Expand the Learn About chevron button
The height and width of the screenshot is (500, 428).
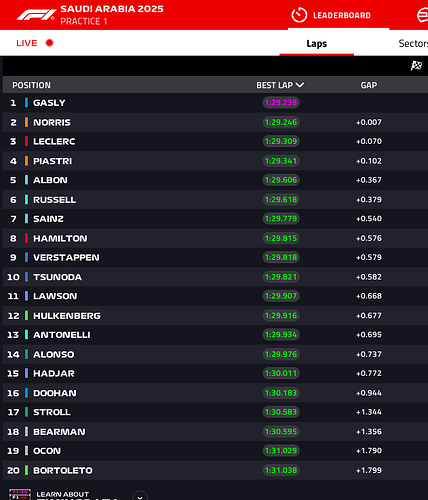(140, 496)
